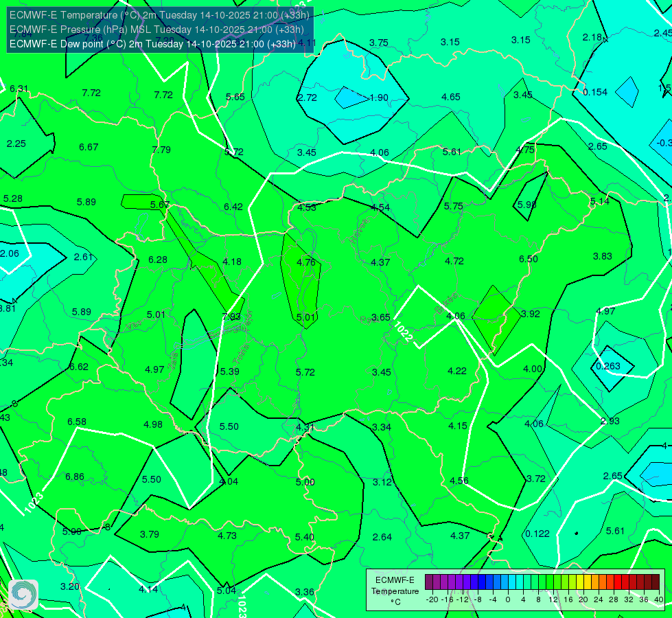
Task: Click the dark red 40 swatch in legend
Action: [656, 582]
